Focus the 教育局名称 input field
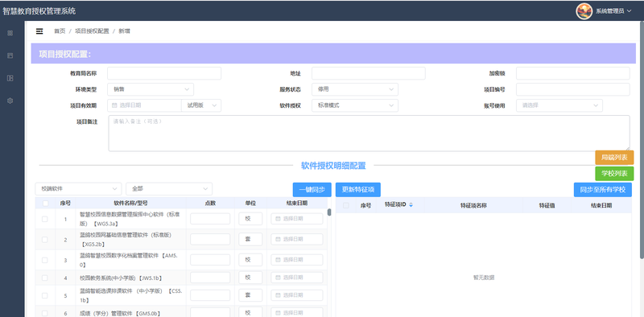The image size is (644, 317). tap(164, 73)
